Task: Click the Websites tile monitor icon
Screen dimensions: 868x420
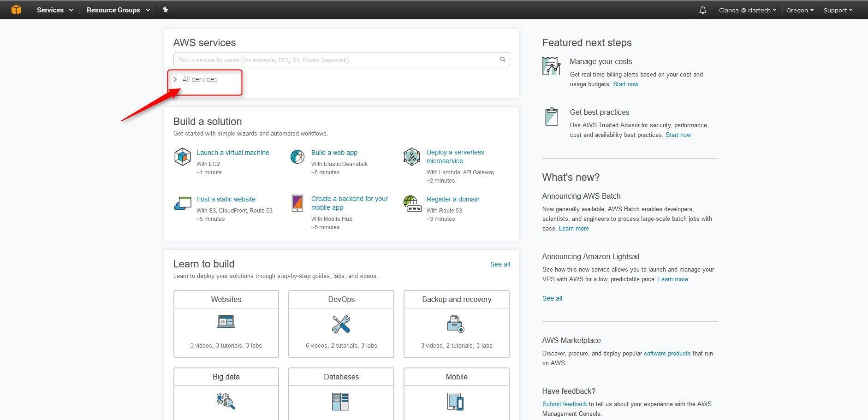Action: pyautogui.click(x=226, y=322)
